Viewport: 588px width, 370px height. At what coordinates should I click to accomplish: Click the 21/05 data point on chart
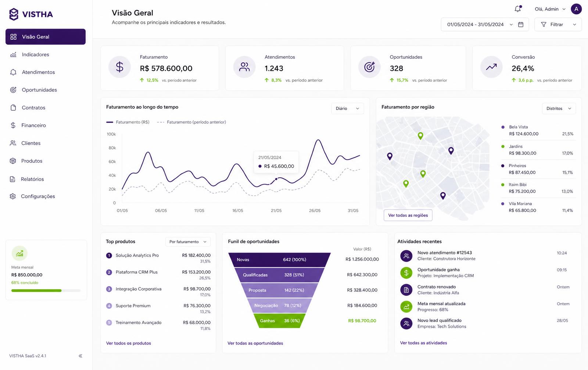276,179
